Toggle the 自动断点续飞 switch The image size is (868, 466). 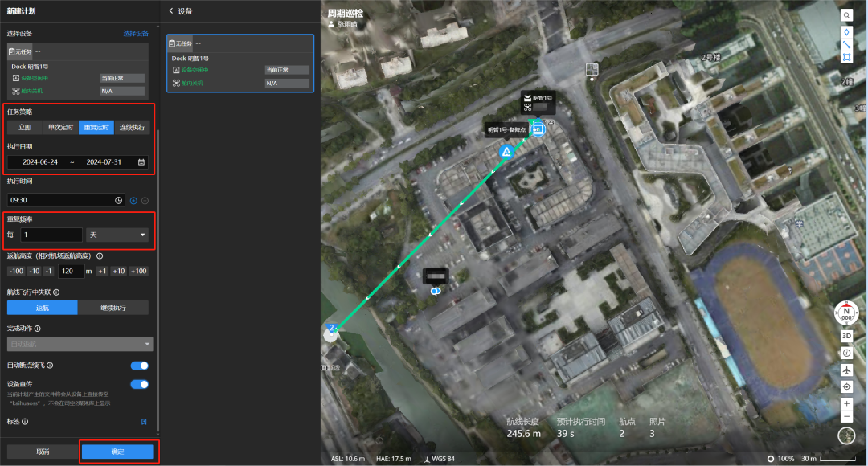[140, 366]
